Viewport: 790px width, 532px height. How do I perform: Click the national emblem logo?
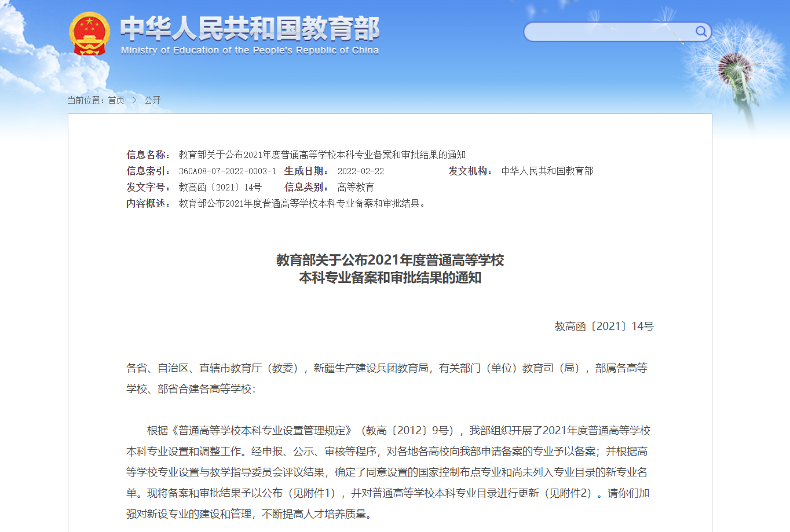pyautogui.click(x=89, y=34)
